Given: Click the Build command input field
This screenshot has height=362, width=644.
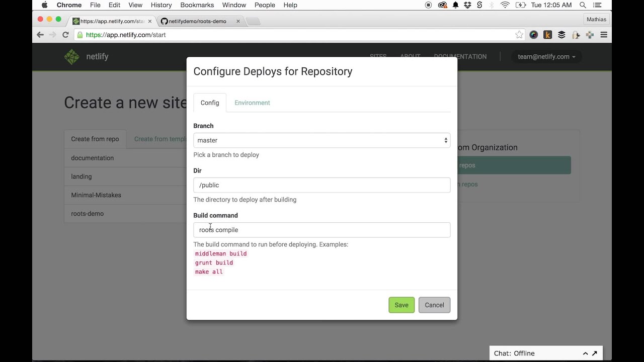Looking at the screenshot, I should pyautogui.click(x=322, y=230).
